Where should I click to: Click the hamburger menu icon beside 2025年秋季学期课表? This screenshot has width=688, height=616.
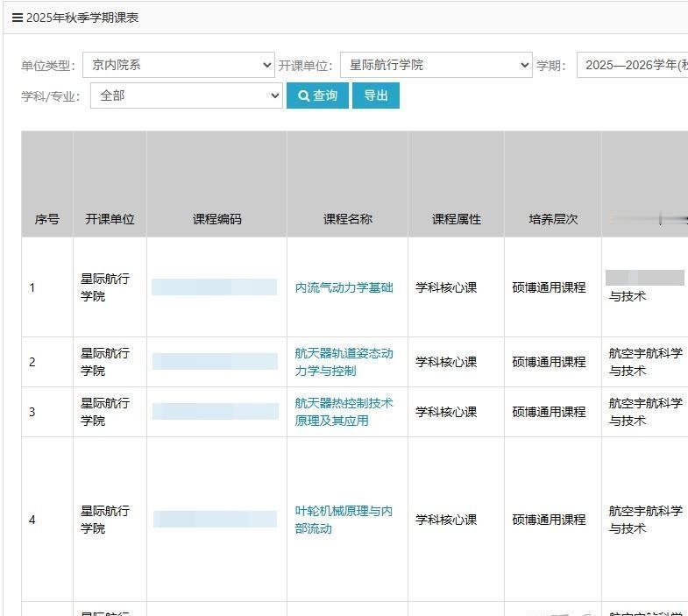[17, 18]
